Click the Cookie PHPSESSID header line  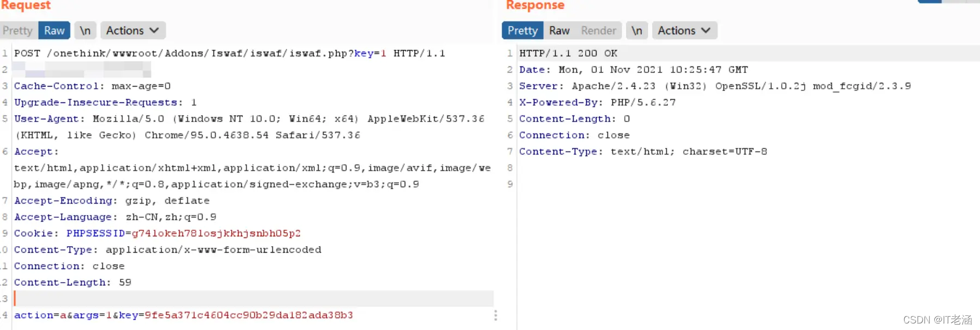tap(157, 233)
